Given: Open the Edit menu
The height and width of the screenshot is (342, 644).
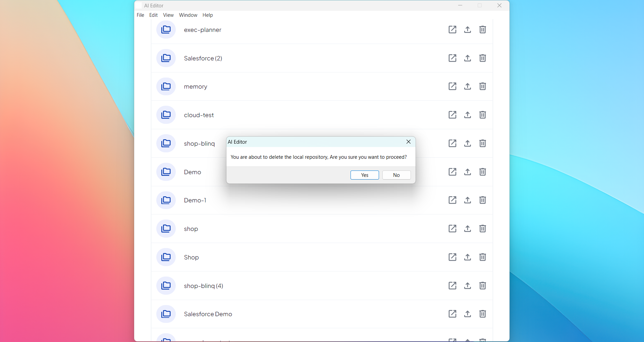Looking at the screenshot, I should pos(153,15).
